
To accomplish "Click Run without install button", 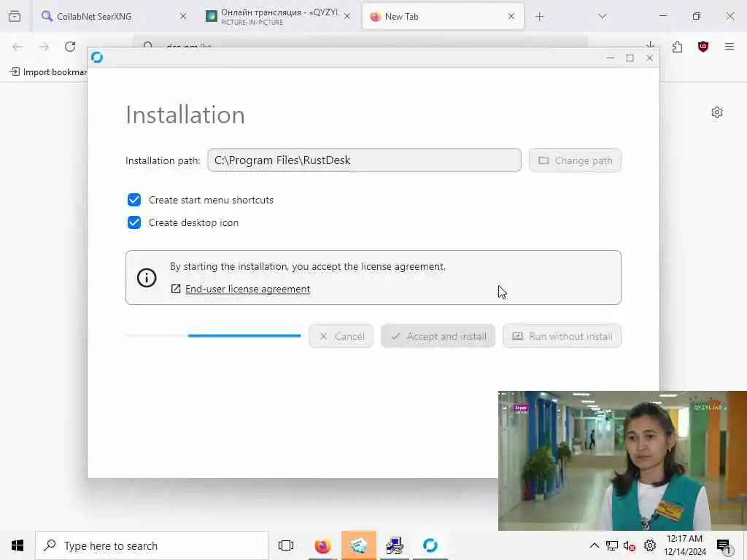I will pos(562,336).
